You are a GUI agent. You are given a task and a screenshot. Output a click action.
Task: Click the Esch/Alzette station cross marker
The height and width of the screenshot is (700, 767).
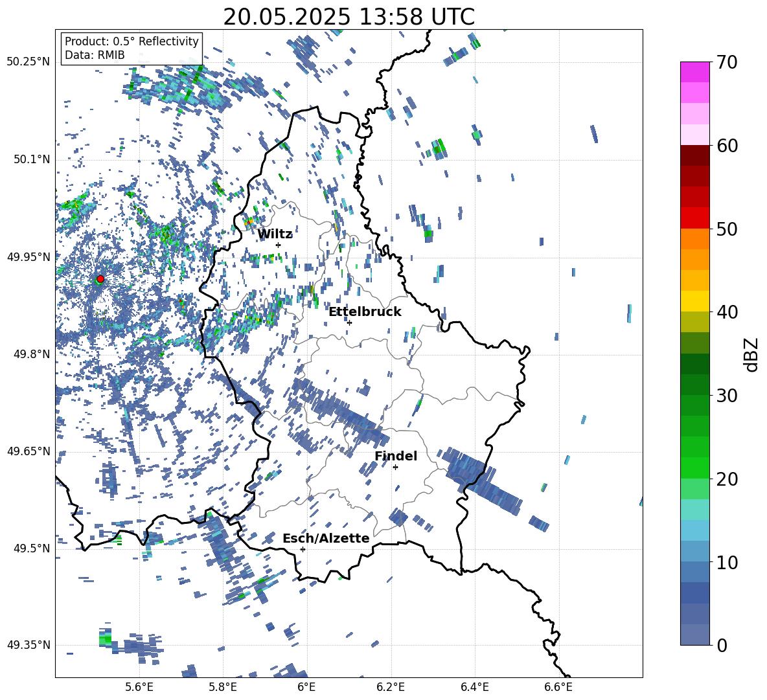pyautogui.click(x=303, y=549)
